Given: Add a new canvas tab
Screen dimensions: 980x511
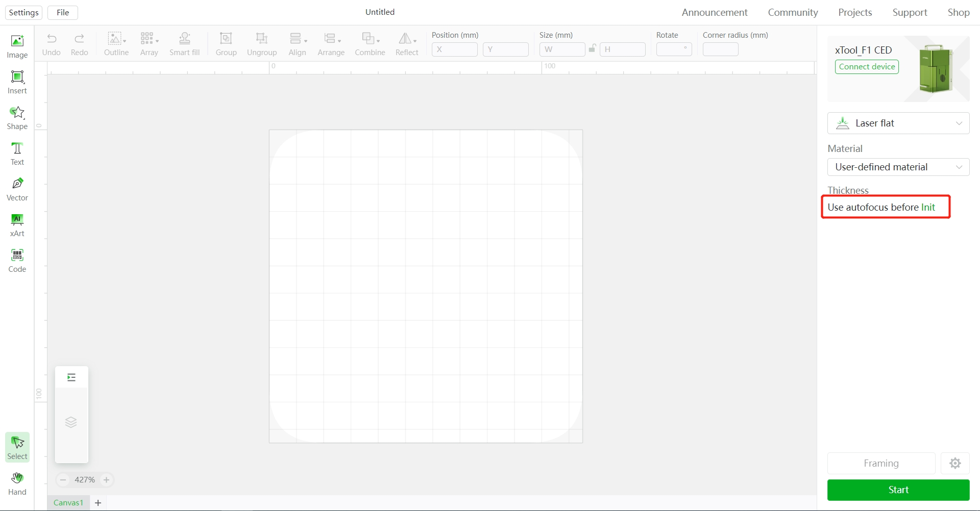Looking at the screenshot, I should pos(98,503).
